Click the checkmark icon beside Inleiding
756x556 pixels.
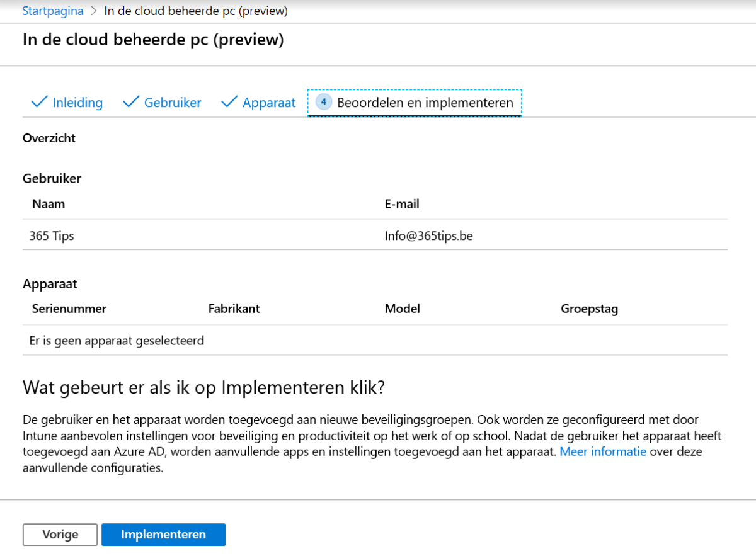click(39, 102)
